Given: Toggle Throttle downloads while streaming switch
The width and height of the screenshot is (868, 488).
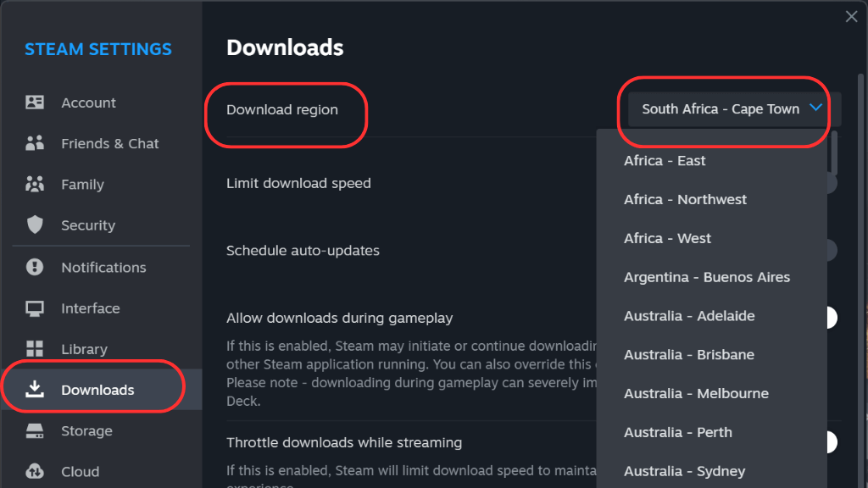Looking at the screenshot, I should pos(830,442).
